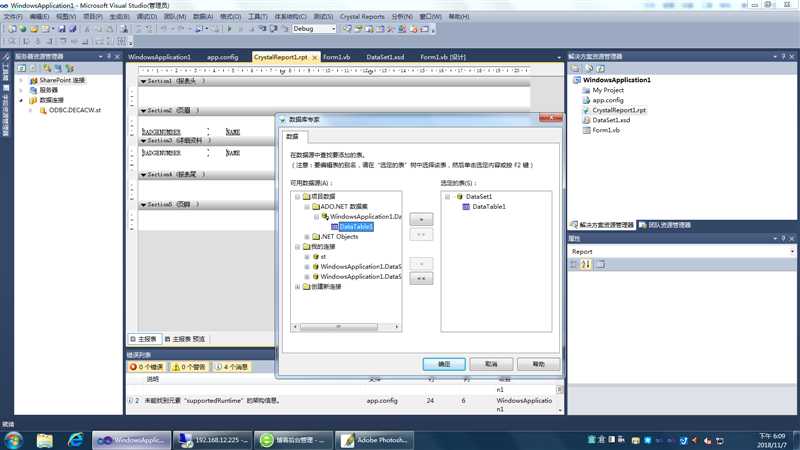800x450 pixels.
Task: Select DataSet1.xsd in Solution Explorer
Action: (611, 120)
